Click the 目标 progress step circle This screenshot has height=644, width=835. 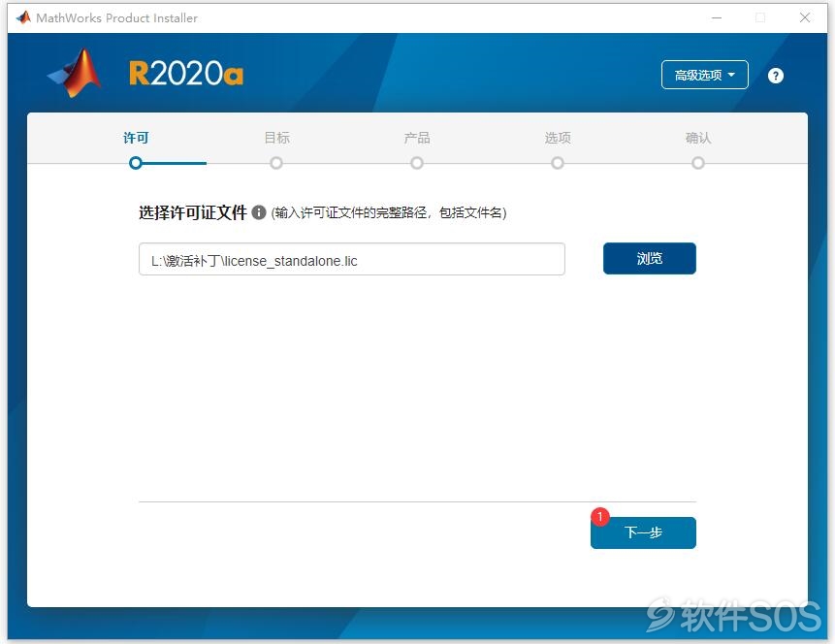[275, 163]
